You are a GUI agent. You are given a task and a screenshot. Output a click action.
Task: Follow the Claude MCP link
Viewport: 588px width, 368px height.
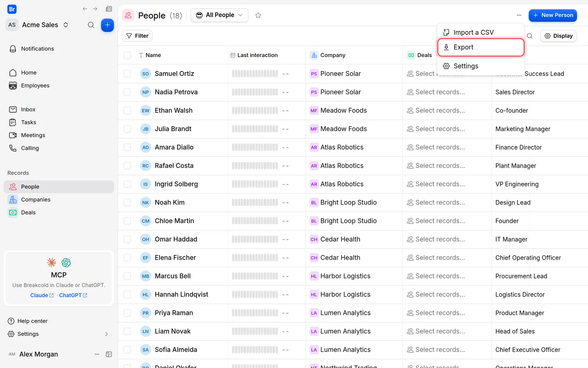(x=42, y=295)
